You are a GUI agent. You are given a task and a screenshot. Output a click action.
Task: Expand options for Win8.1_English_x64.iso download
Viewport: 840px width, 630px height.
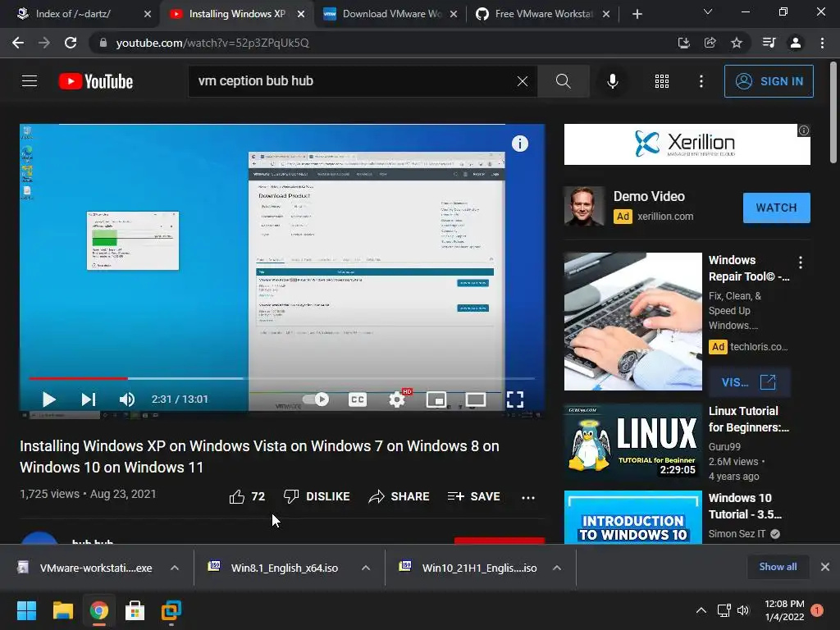click(x=366, y=568)
